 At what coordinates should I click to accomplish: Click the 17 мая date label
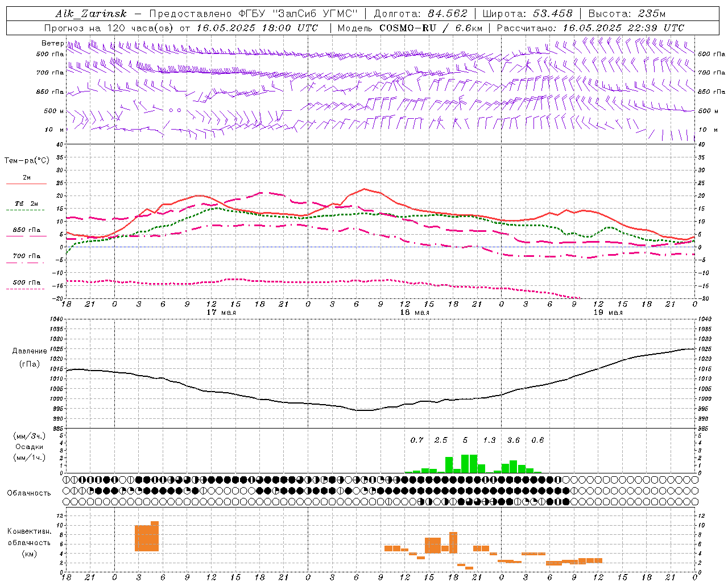(221, 313)
